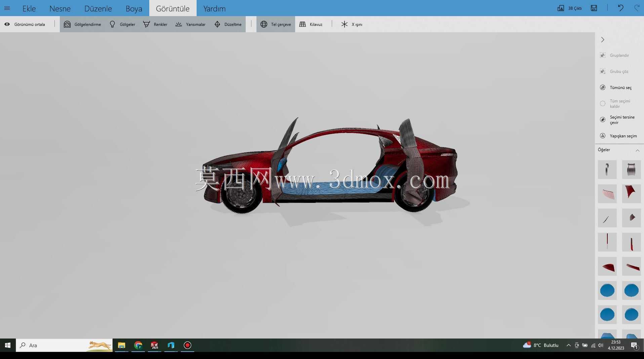Undo the last action
The image size is (644, 359).
[x=620, y=8]
